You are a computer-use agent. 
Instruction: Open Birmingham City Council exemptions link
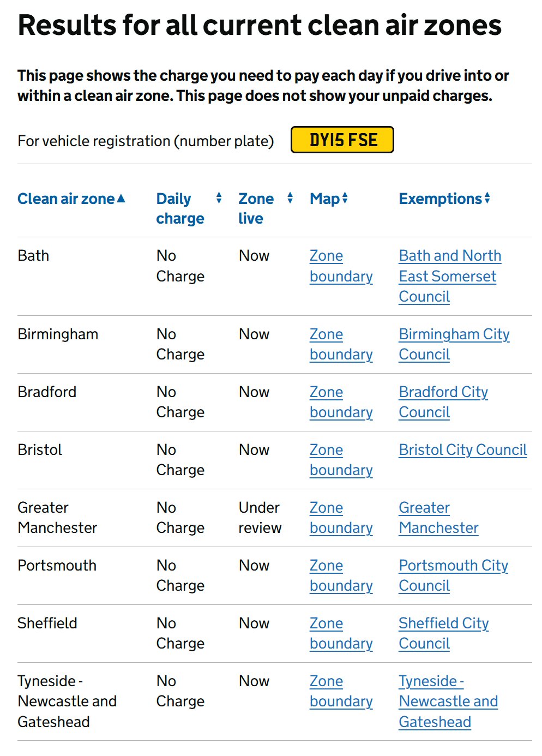454,344
